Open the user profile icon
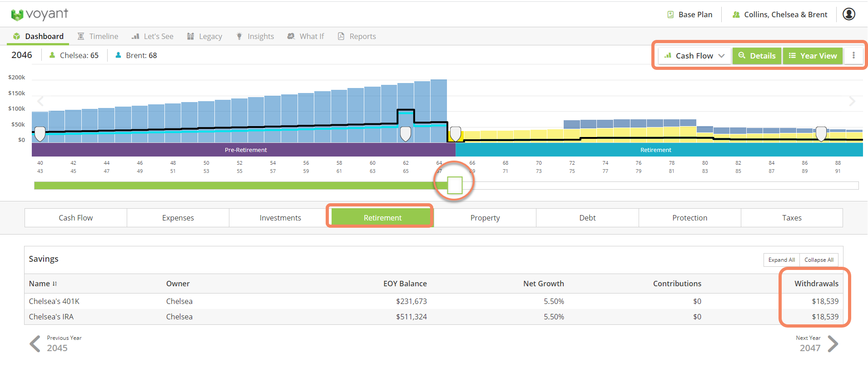 [849, 14]
